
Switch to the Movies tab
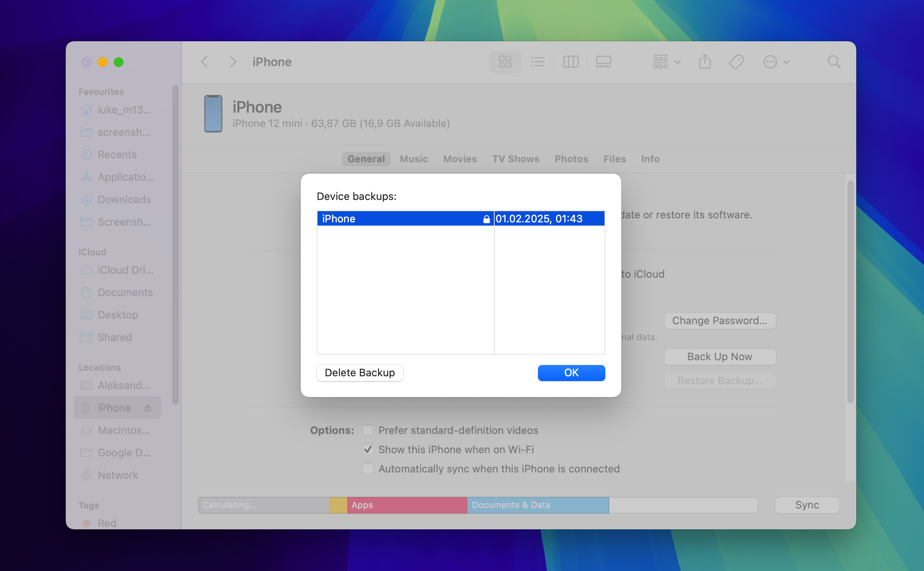click(460, 159)
